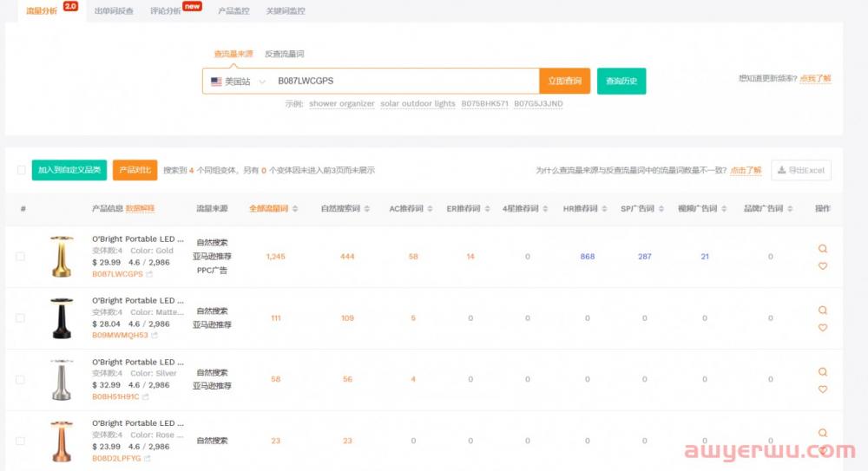The image size is (868, 471).
Task: Click the ASIN search input field
Action: click(x=404, y=82)
